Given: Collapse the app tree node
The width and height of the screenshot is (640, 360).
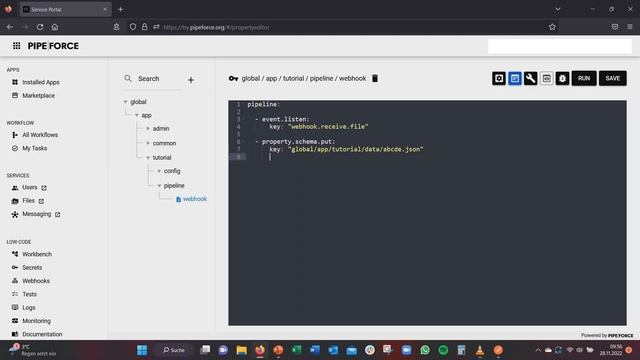Looking at the screenshot, I should click(137, 115).
